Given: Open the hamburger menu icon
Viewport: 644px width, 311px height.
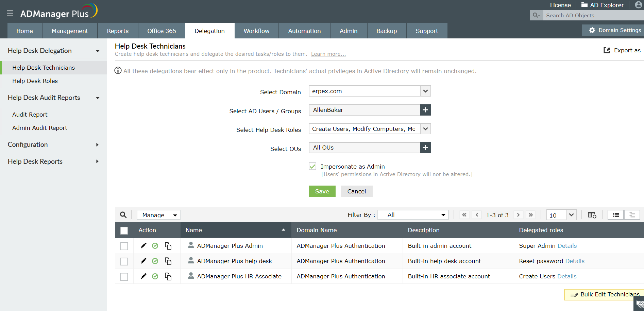Looking at the screenshot, I should 10,13.
